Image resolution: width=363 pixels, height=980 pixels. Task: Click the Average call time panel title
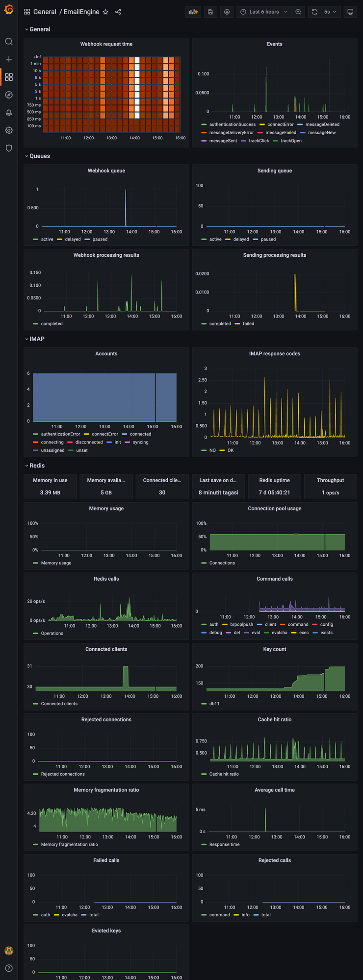click(x=275, y=790)
